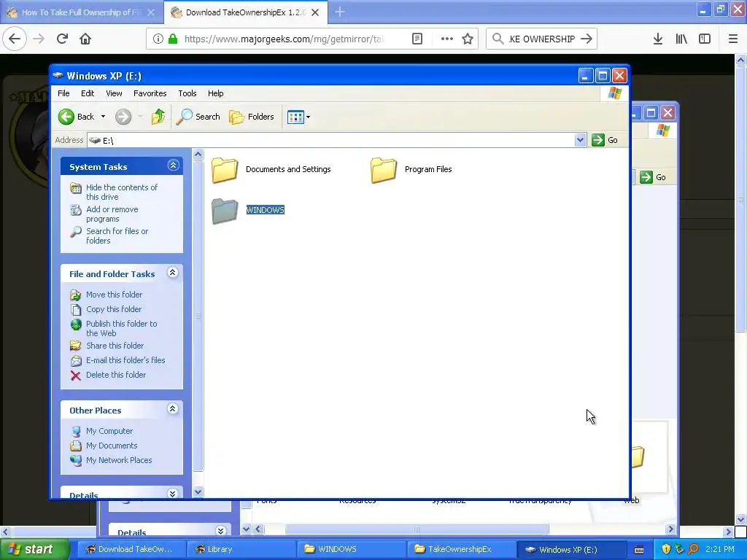Open the Edit menu in Explorer

tap(88, 93)
